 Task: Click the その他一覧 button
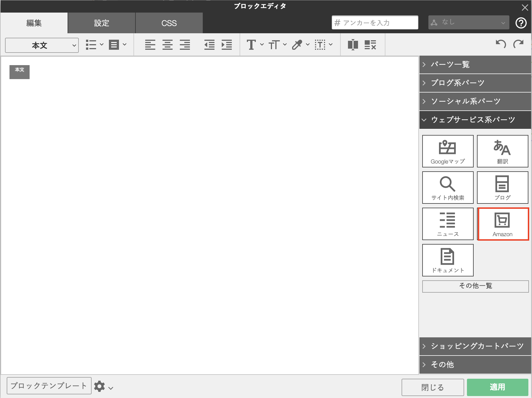(475, 286)
